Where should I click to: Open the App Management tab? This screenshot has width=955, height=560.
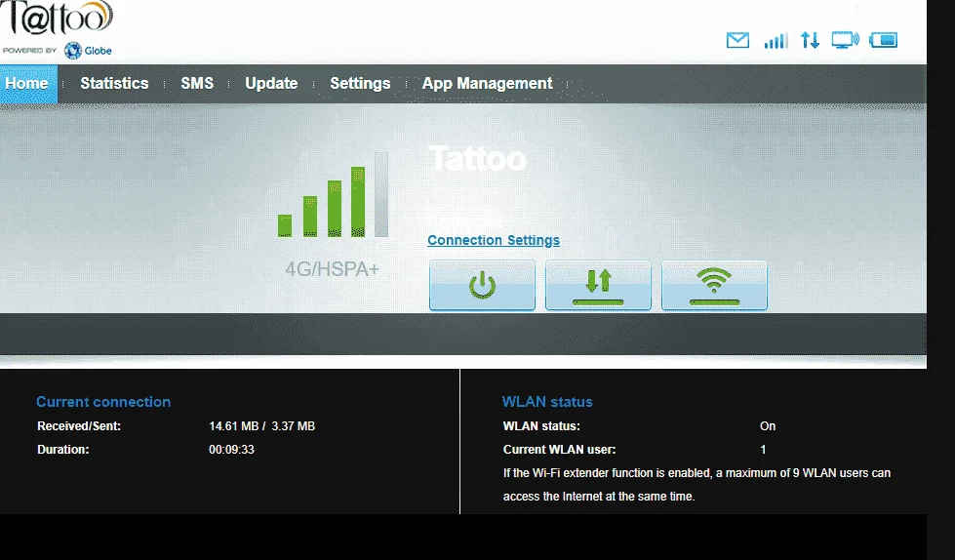tap(487, 84)
